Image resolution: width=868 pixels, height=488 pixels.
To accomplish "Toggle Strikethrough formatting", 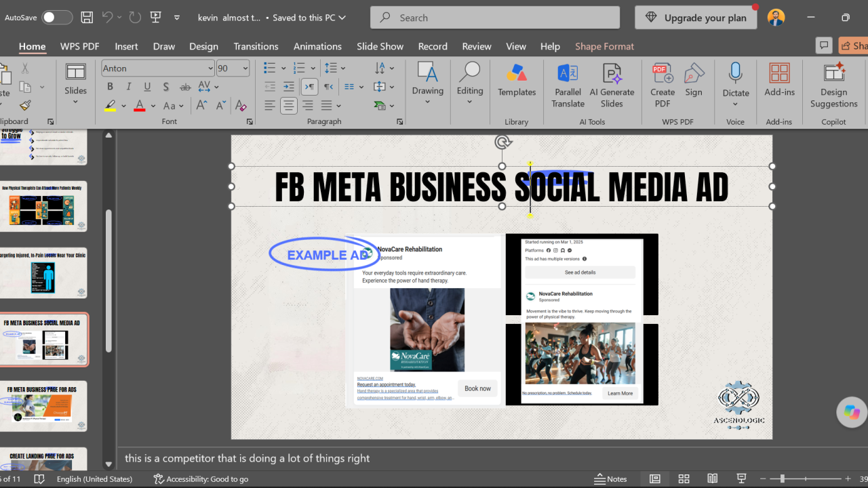I will pos(185,87).
